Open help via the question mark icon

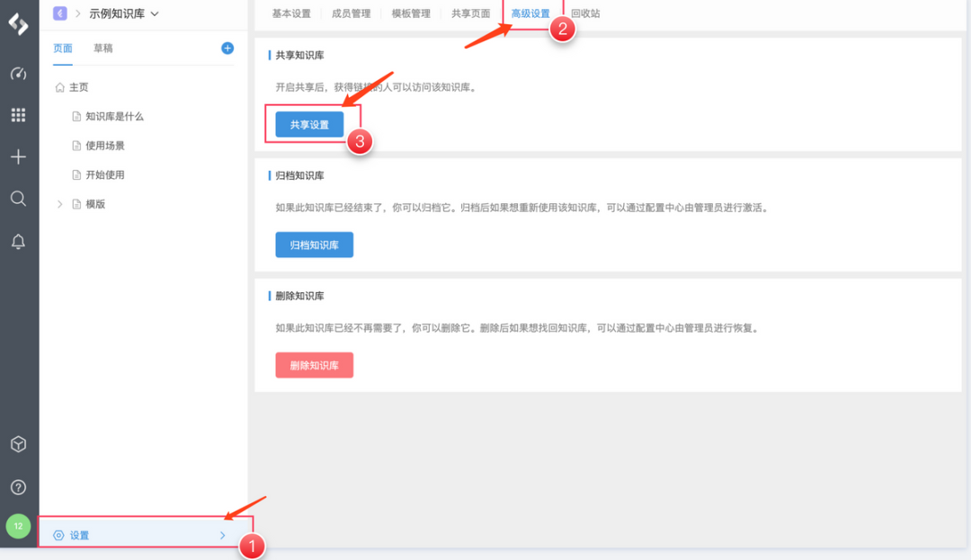click(x=18, y=486)
